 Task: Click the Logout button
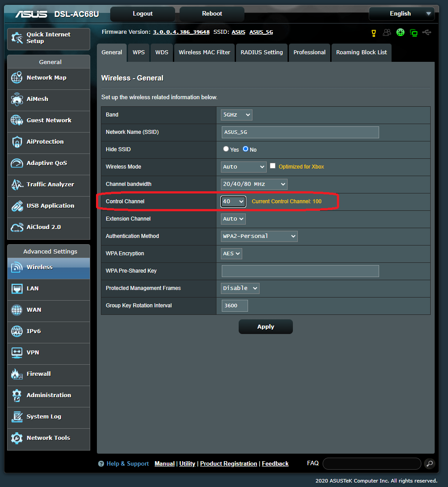tap(143, 14)
